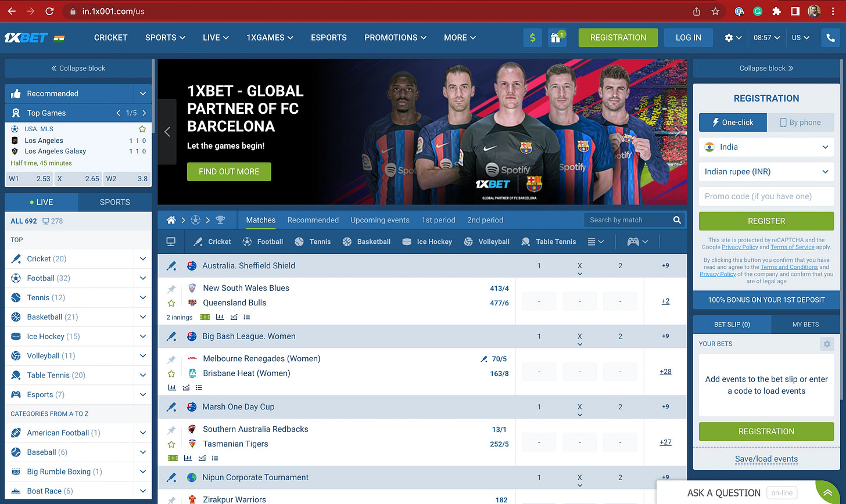
Task: Collapse the left sidebar block
Action: click(x=78, y=69)
